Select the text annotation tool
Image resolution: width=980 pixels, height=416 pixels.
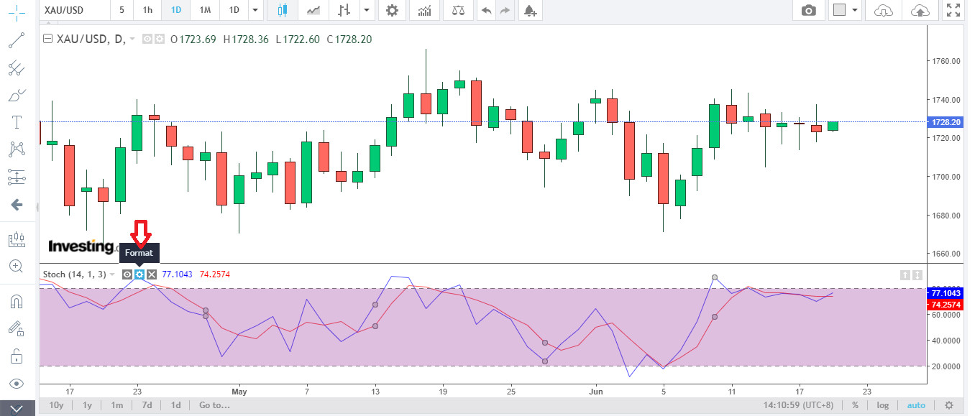17,123
